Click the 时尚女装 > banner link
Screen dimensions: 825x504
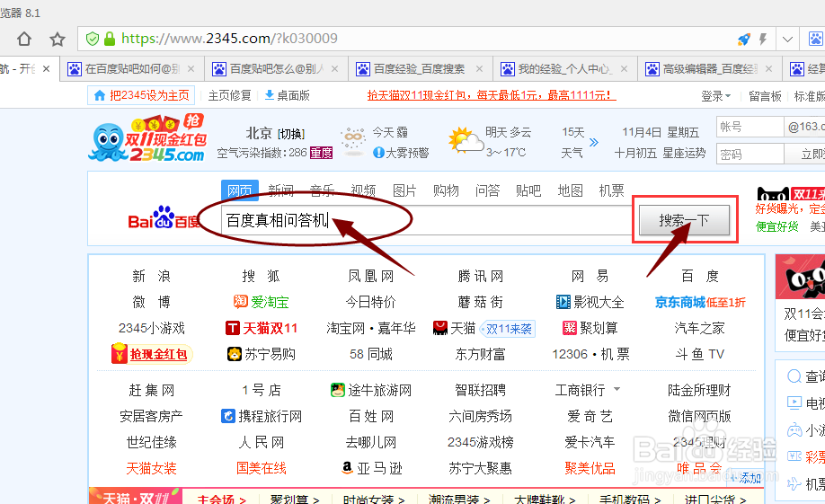click(x=374, y=499)
